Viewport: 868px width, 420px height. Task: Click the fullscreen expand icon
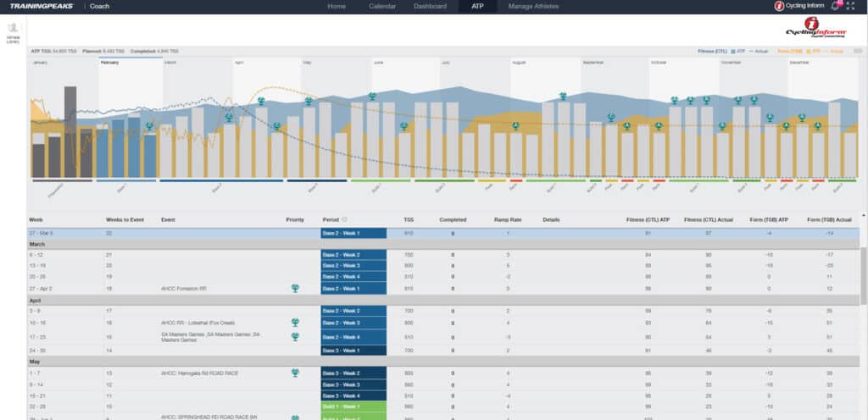click(851, 6)
